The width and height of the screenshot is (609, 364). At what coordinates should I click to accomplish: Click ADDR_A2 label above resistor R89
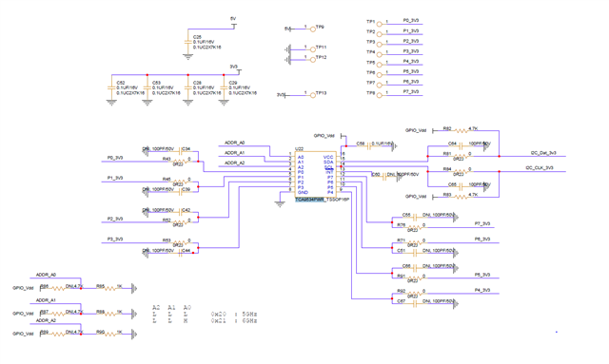pos(46,320)
